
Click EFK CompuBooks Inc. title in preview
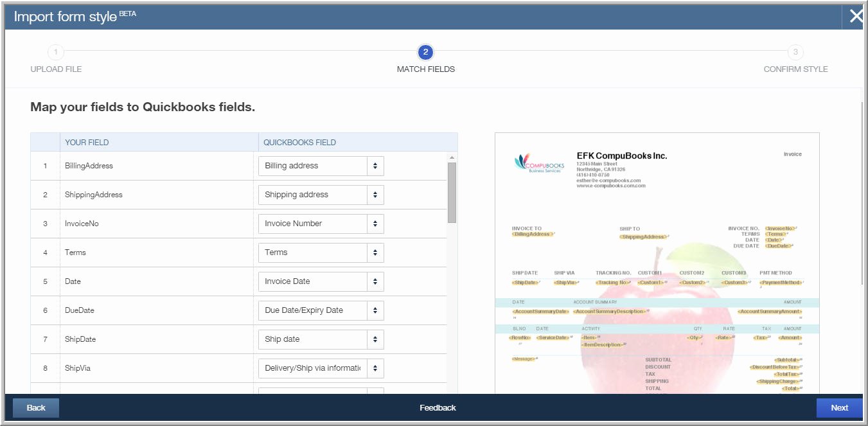tap(622, 156)
